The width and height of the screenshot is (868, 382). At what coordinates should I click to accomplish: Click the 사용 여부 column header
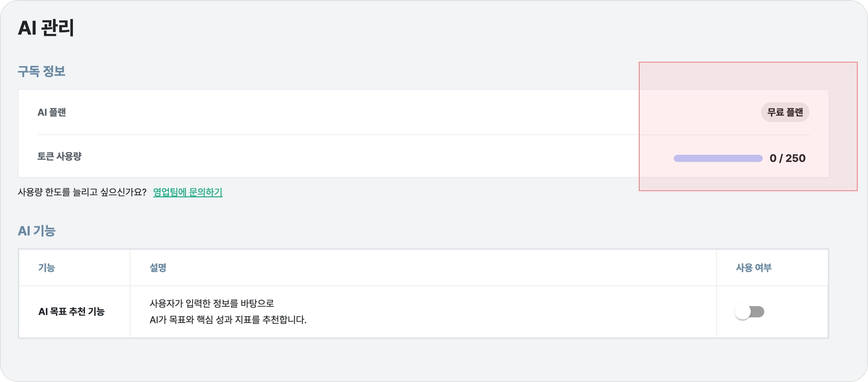[754, 268]
